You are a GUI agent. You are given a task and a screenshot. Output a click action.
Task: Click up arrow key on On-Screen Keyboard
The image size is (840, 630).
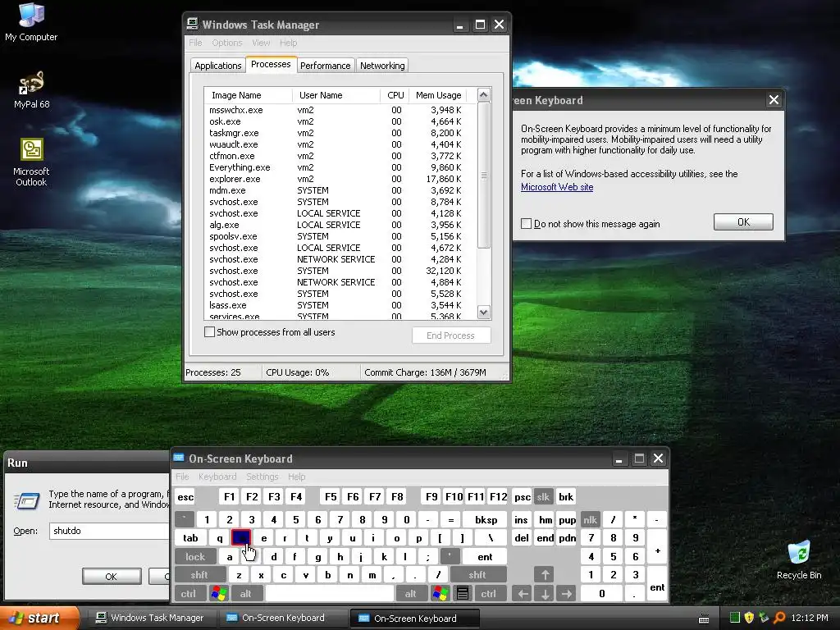pos(545,575)
